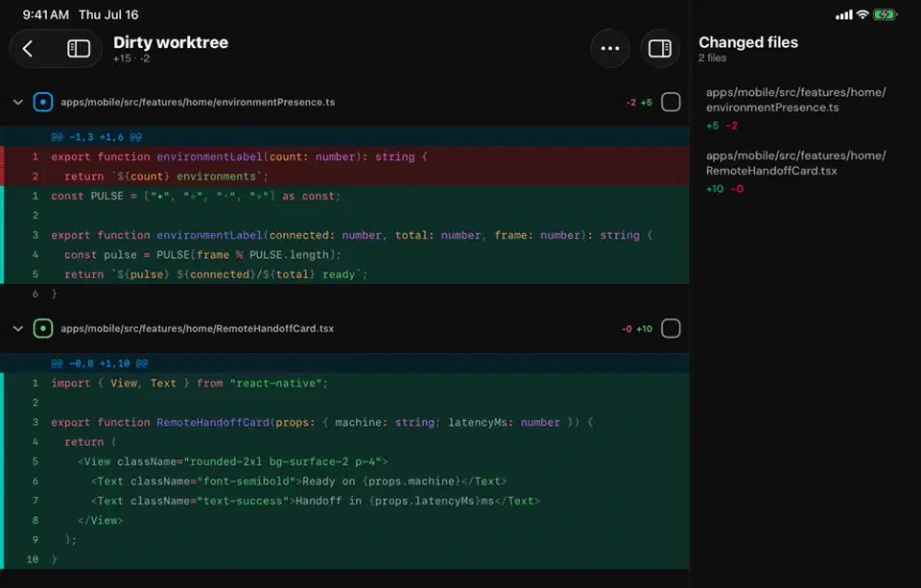Click the blue modified-file icon for environmentPresence.ts
The image size is (921, 588).
coord(43,103)
